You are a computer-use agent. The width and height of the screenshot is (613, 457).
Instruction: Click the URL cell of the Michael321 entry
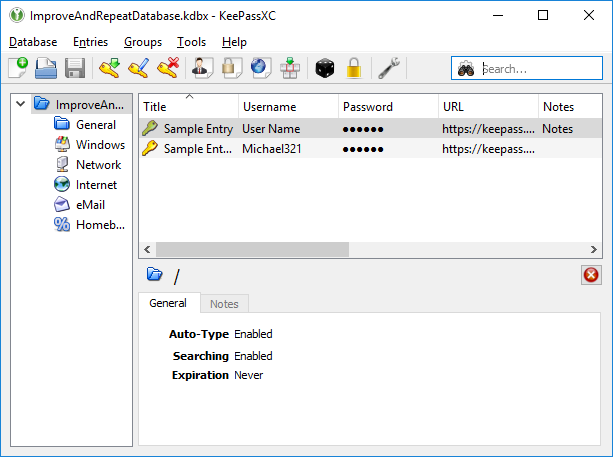[x=488, y=149]
